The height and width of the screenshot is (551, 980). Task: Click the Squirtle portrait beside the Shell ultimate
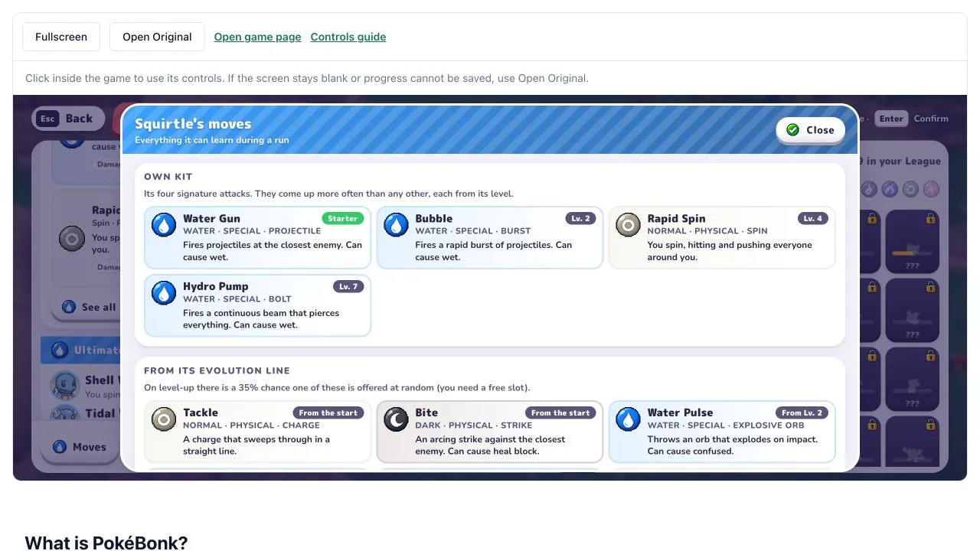pyautogui.click(x=64, y=386)
